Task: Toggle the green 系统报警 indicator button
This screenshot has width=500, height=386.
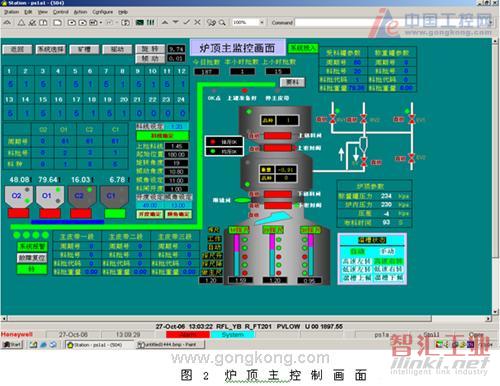Action: (x=32, y=247)
